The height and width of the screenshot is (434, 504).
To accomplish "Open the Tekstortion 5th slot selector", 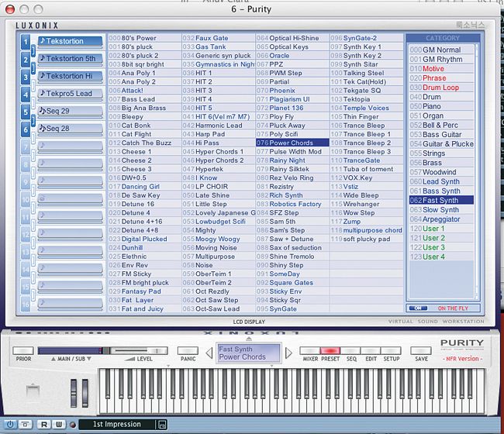I will click(x=71, y=59).
